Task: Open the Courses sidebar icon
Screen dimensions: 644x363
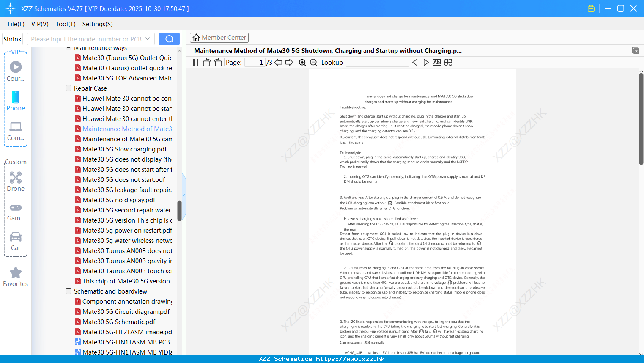Action: point(16,71)
